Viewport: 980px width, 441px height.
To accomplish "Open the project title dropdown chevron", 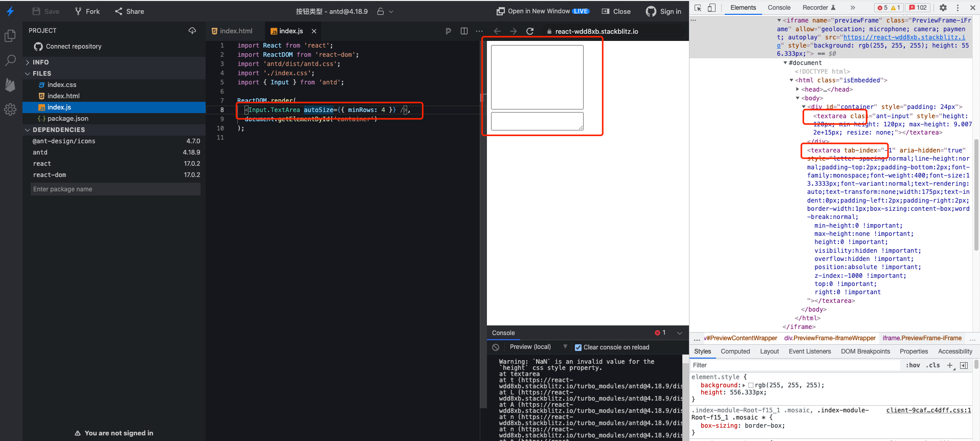I will pos(391,12).
